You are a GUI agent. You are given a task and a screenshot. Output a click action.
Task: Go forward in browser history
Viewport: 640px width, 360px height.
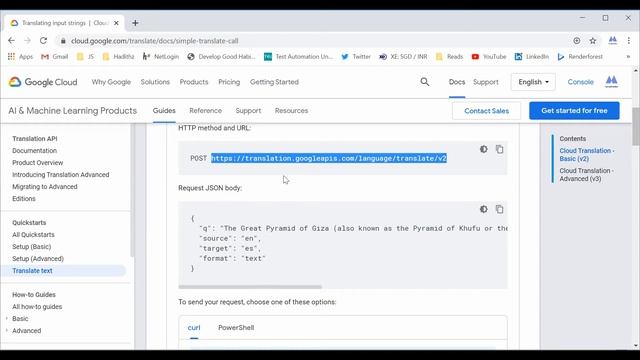coord(27,41)
